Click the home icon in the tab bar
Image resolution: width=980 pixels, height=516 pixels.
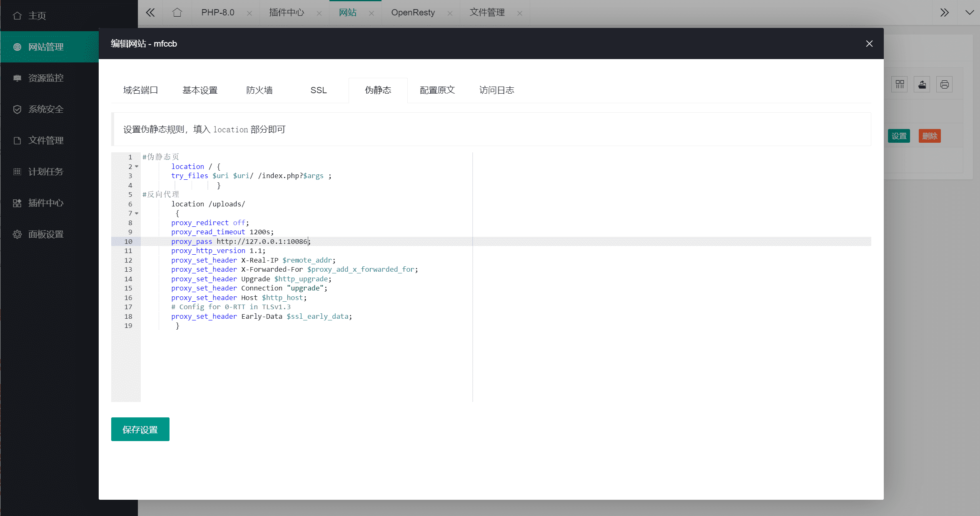pyautogui.click(x=177, y=12)
